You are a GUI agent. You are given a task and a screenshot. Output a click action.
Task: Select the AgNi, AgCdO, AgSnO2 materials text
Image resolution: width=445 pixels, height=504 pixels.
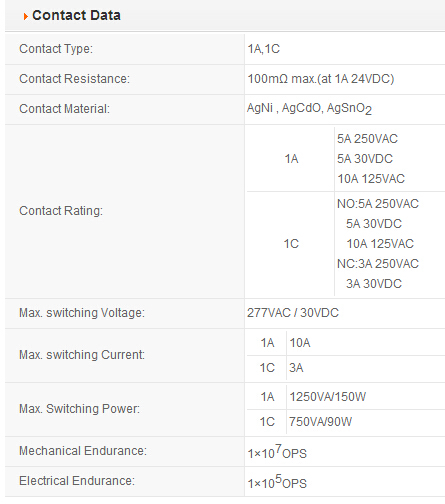click(x=309, y=109)
